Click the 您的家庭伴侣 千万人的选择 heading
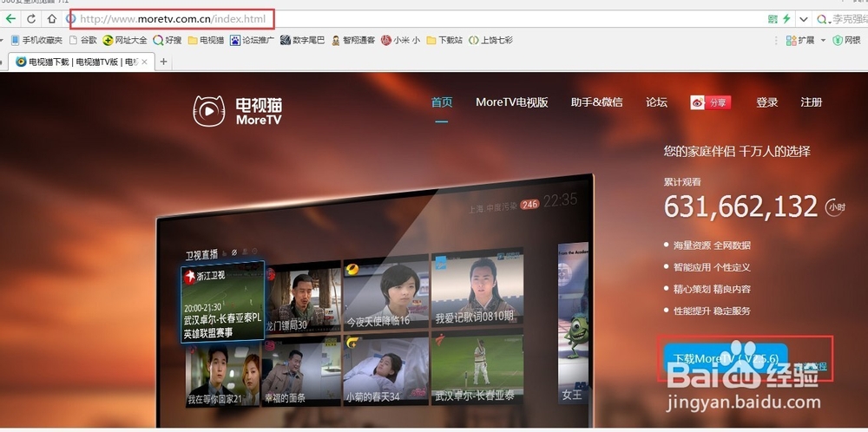 coord(737,151)
